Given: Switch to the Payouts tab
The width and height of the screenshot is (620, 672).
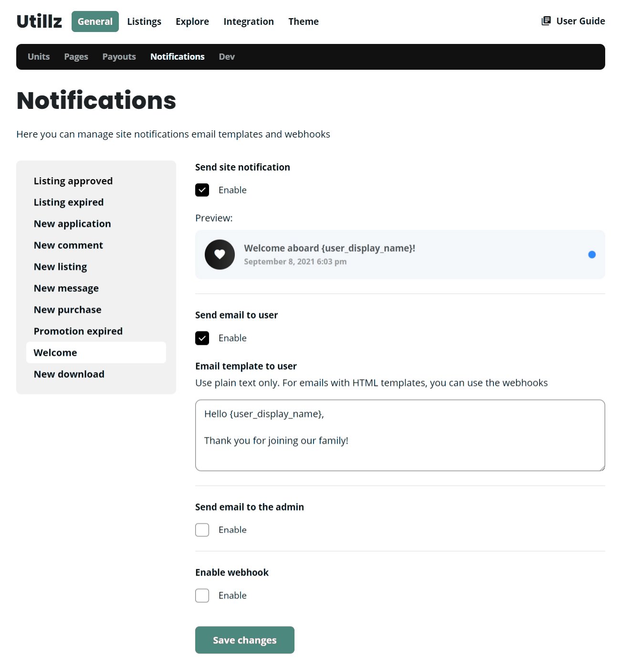Looking at the screenshot, I should pos(119,57).
